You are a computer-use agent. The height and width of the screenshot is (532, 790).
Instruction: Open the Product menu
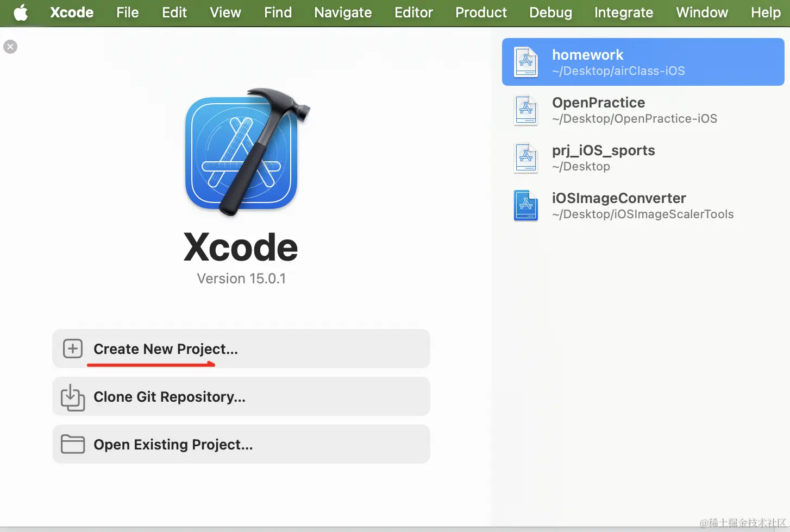pyautogui.click(x=481, y=12)
